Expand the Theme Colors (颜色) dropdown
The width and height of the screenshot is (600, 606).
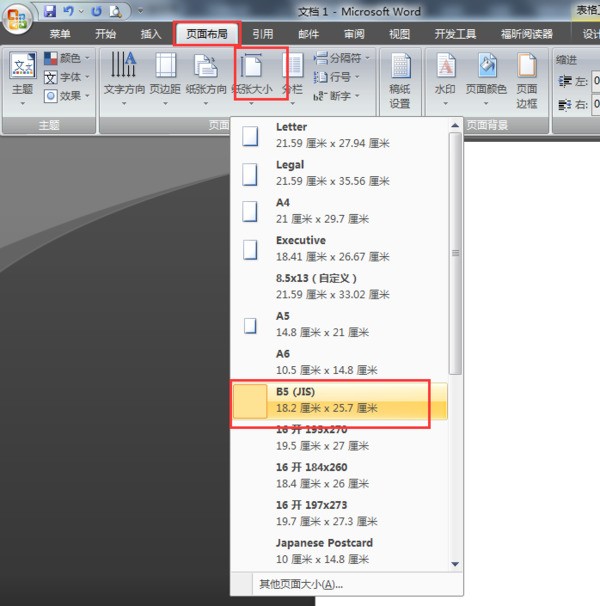pyautogui.click(x=67, y=59)
